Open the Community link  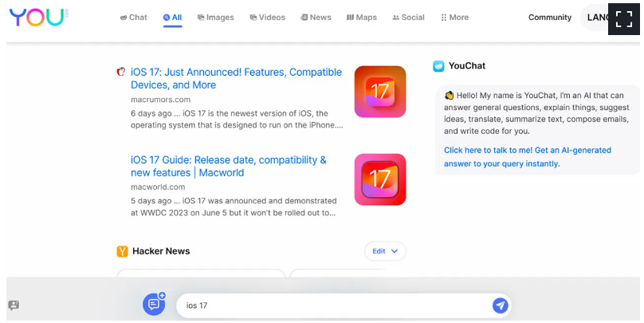click(x=549, y=18)
